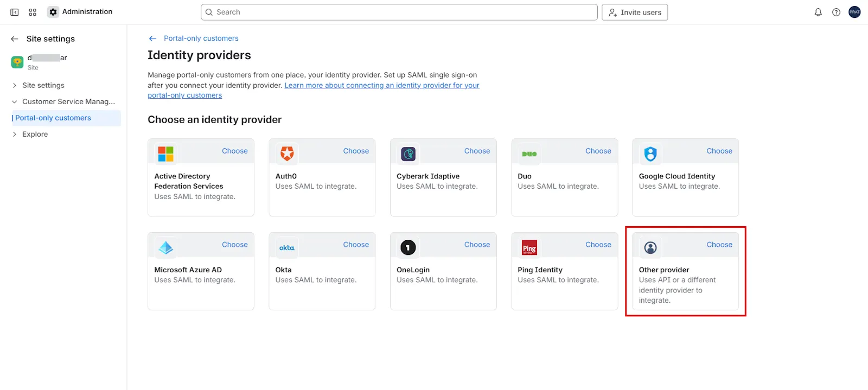Focus the Search input field
Viewport: 868px width, 390px height.
pos(399,12)
